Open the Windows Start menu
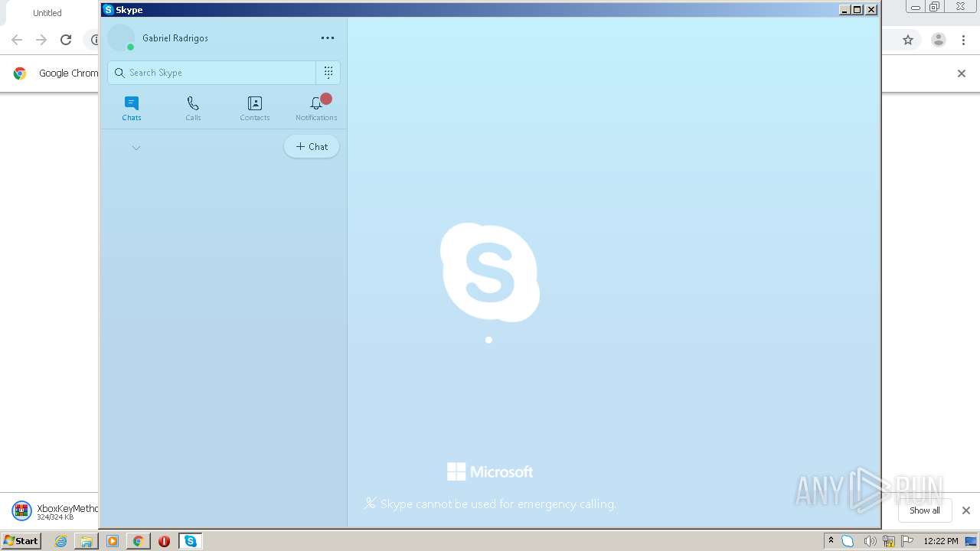 click(21, 541)
